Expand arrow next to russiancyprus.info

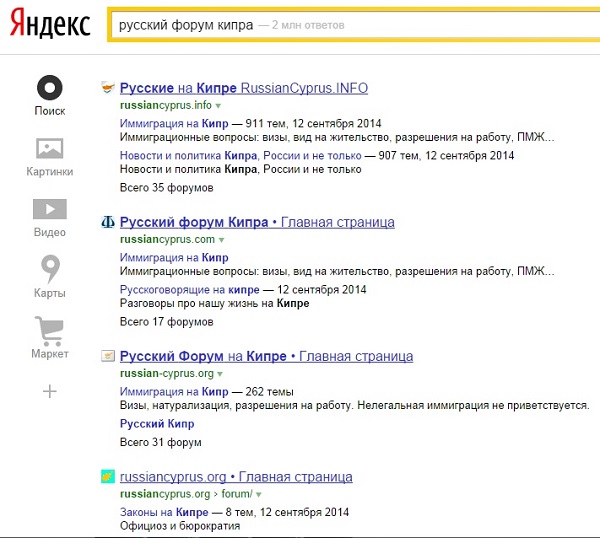[218, 106]
